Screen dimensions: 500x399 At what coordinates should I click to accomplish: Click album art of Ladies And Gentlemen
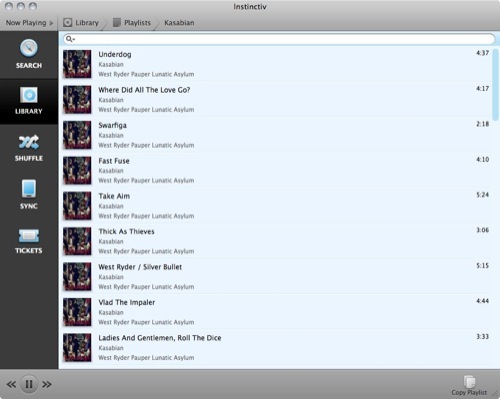77,347
